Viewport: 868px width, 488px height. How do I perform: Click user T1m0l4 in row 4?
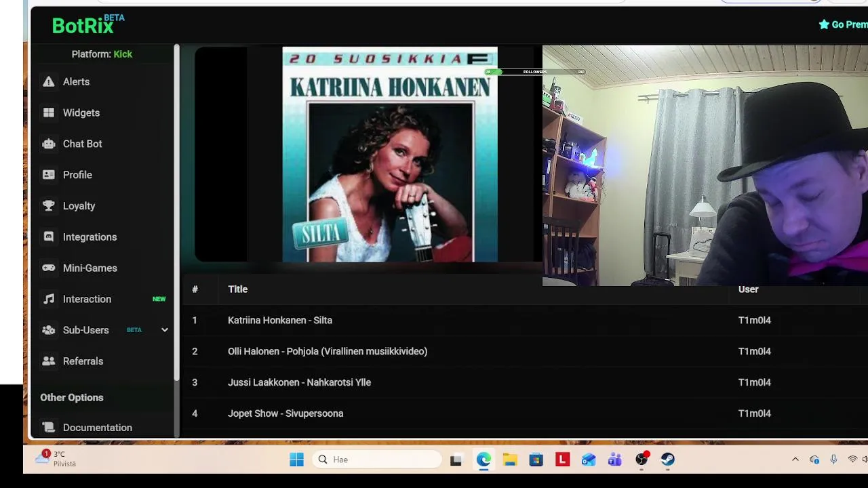[754, 413]
